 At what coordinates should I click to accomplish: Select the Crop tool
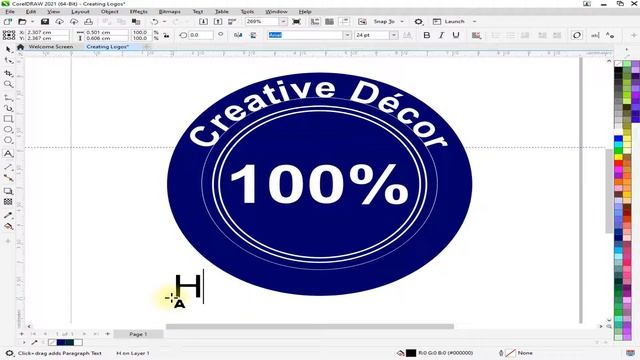(x=8, y=73)
